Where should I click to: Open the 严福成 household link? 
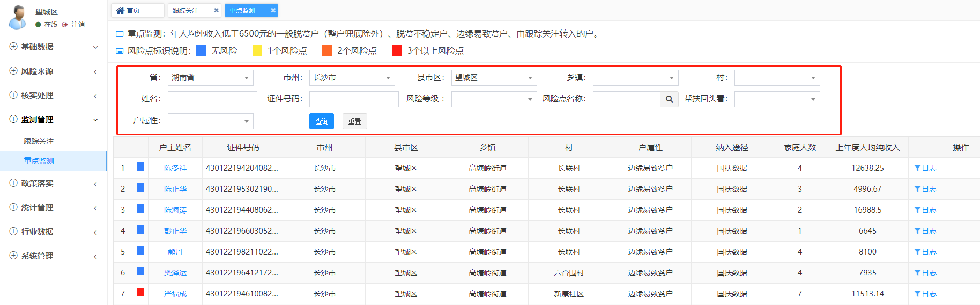click(x=175, y=294)
